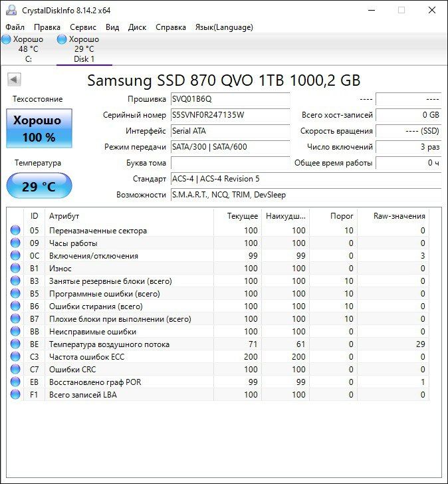Viewport: 448px width, 484px height.
Task: Click the Возможности field with S.M.A.R.T., NCQ
Action: point(306,195)
